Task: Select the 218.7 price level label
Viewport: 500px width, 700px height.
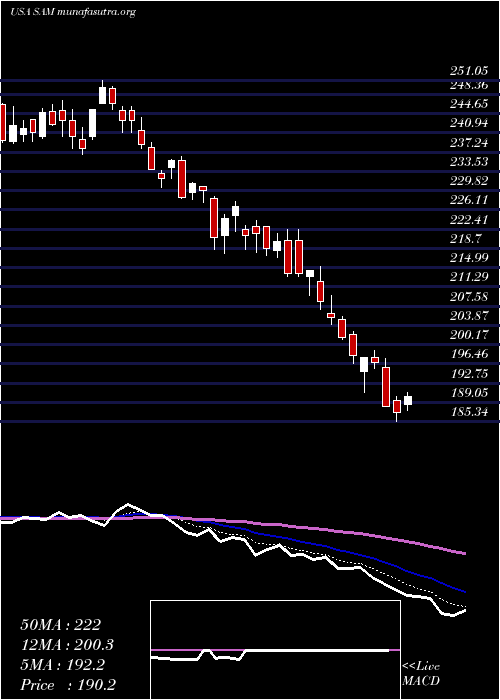Action: tap(465, 239)
